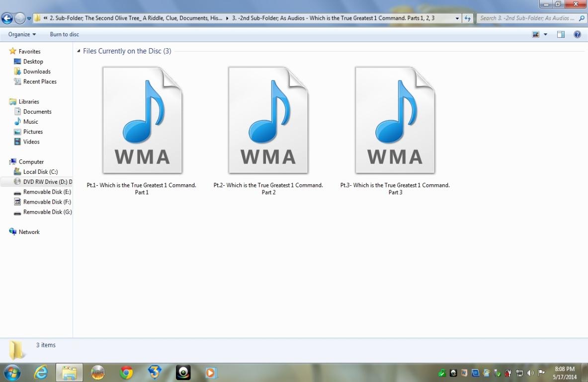Launch Internet Explorer from the taskbar
Image resolution: width=588 pixels, height=382 pixels.
click(41, 373)
